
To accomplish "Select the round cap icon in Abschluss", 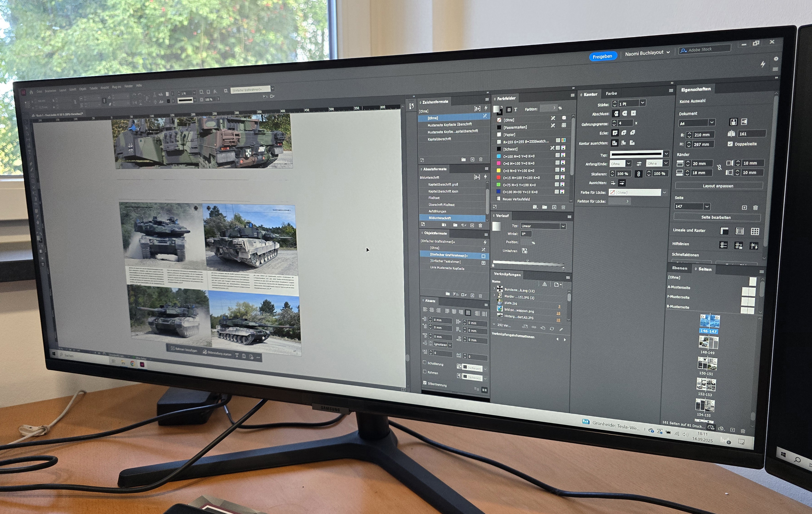I will point(624,113).
